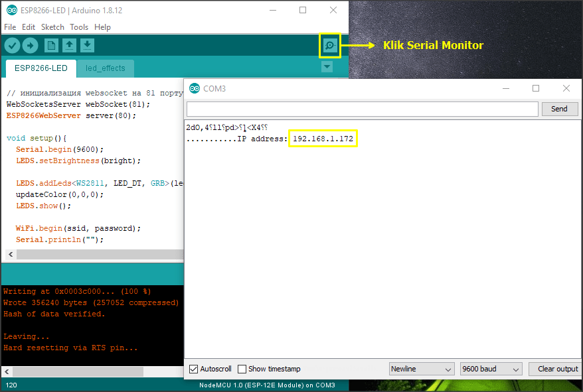Click left arrow of console output scrollbar
Screen dimensions: 583x392
tap(7, 371)
